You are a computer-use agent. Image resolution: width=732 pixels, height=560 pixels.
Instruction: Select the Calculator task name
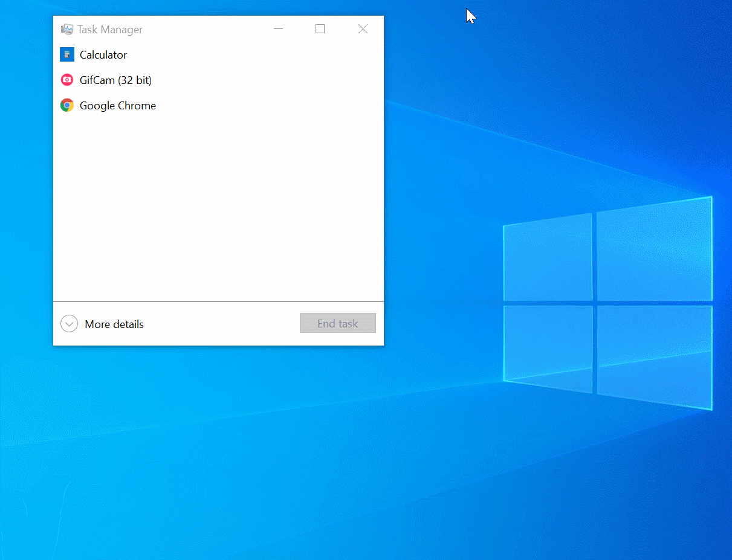pos(103,55)
